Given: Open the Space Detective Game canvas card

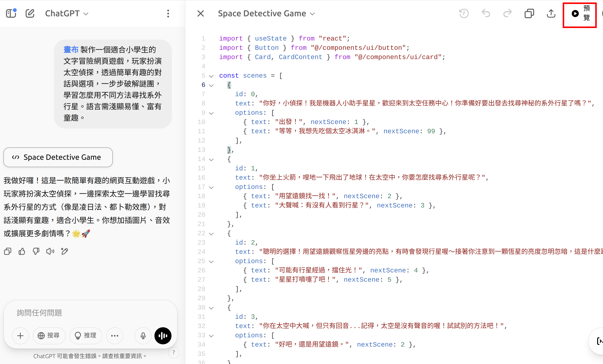Looking at the screenshot, I should click(58, 157).
